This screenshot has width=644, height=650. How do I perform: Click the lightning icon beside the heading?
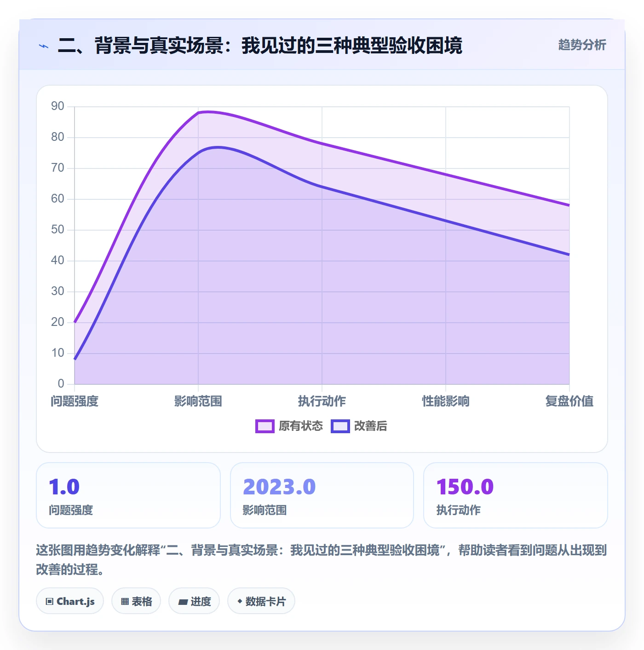point(44,46)
